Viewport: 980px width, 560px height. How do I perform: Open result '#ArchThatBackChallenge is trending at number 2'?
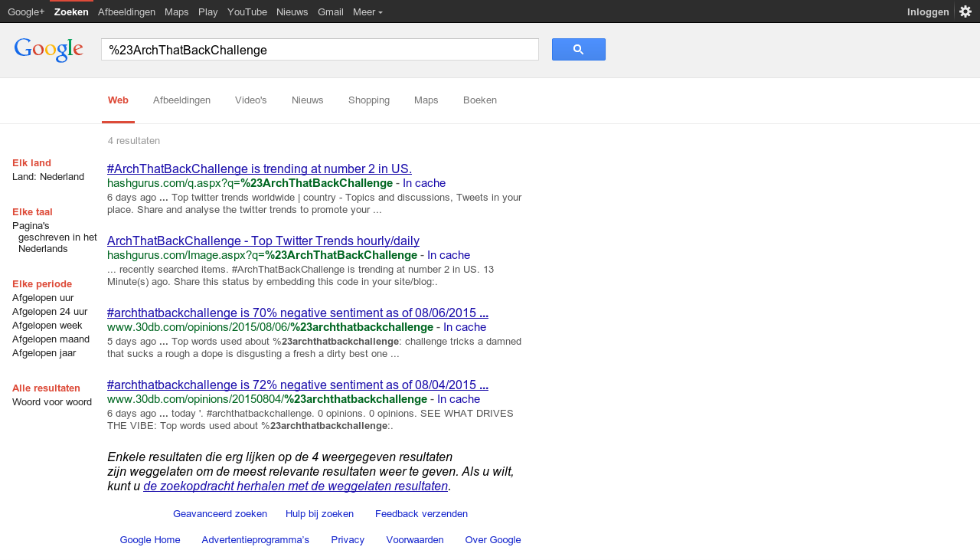coord(260,169)
